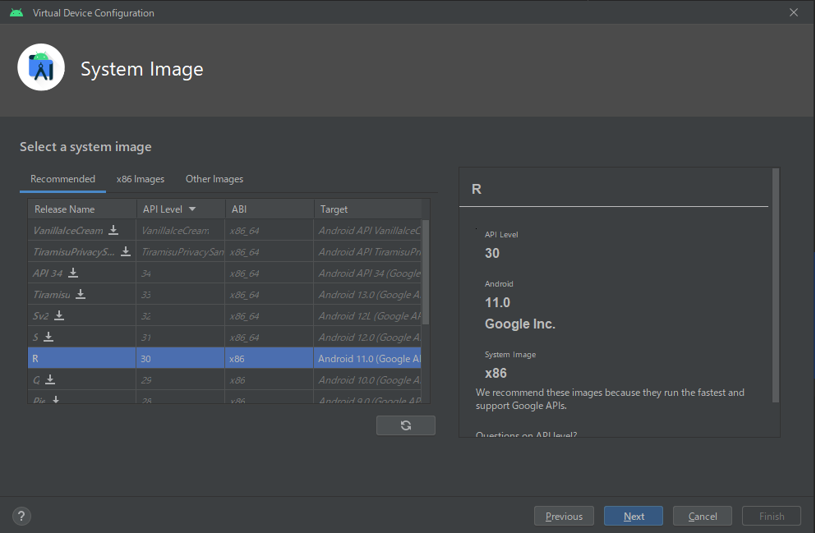
Task: Select the API level 29 cell
Action: coord(180,380)
